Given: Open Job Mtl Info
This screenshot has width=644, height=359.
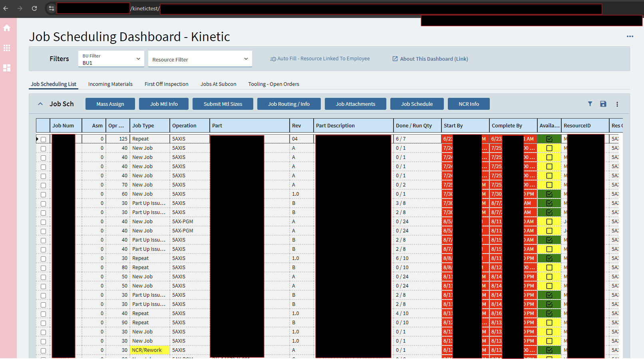Looking at the screenshot, I should [x=164, y=104].
